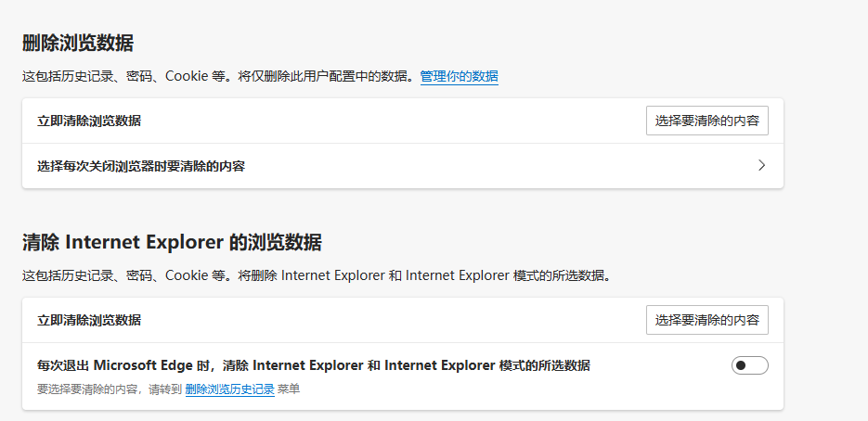The height and width of the screenshot is (421, 868).
Task: Click the hint text 要选择要清除的内容，请转到
Action: pyautogui.click(x=109, y=389)
